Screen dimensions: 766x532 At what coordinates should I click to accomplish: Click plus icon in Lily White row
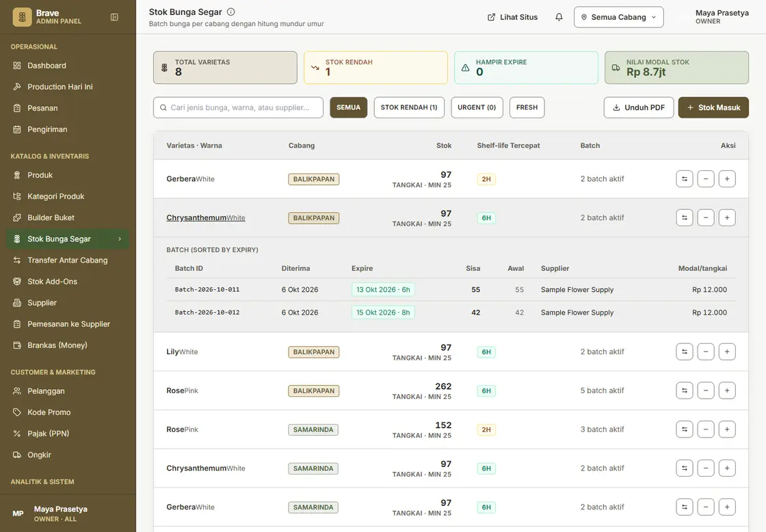pyautogui.click(x=727, y=351)
